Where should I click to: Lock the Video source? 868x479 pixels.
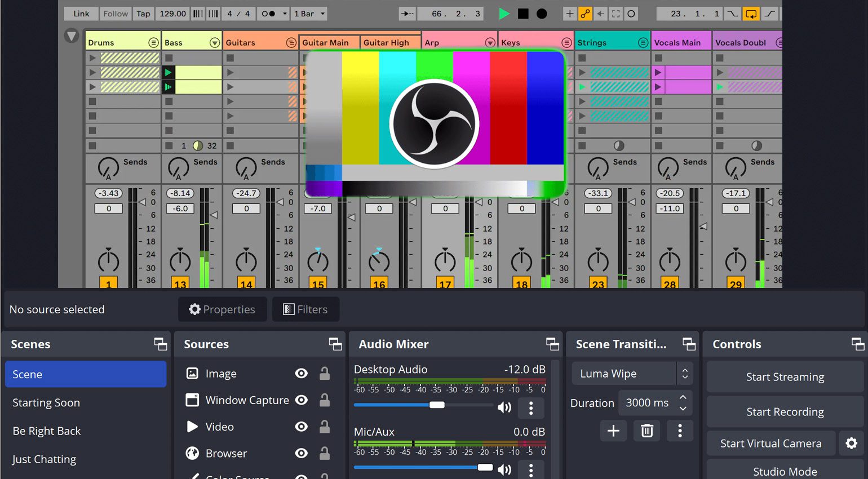click(x=325, y=426)
